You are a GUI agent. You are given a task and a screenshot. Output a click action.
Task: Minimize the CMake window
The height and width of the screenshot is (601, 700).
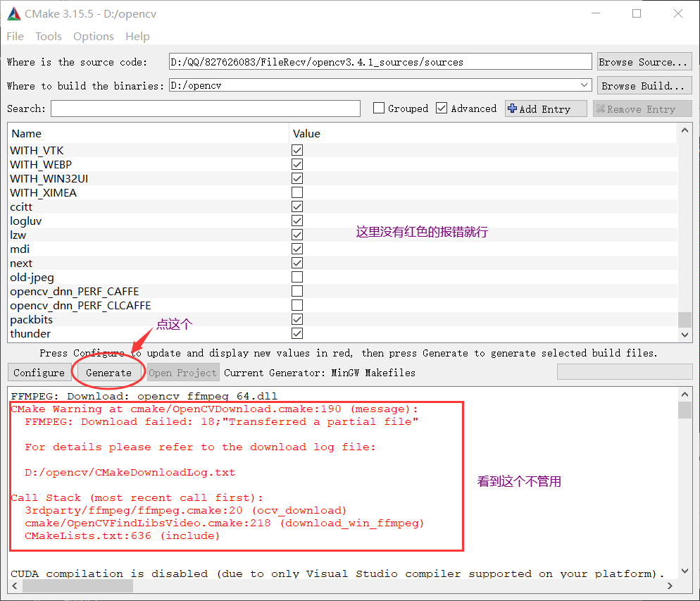pos(596,14)
